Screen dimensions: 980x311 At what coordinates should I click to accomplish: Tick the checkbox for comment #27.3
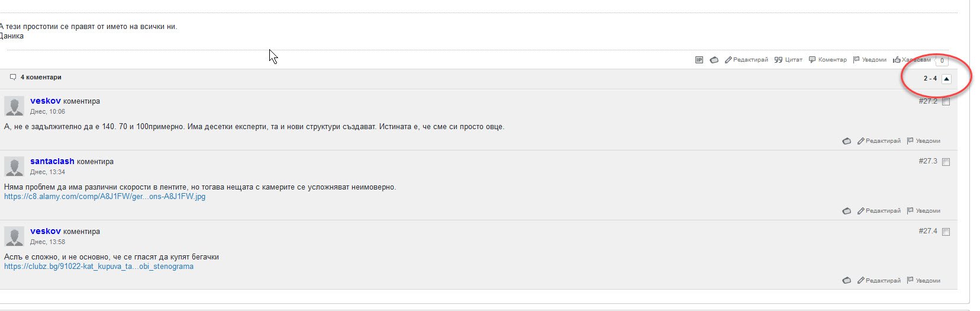pos(946,162)
